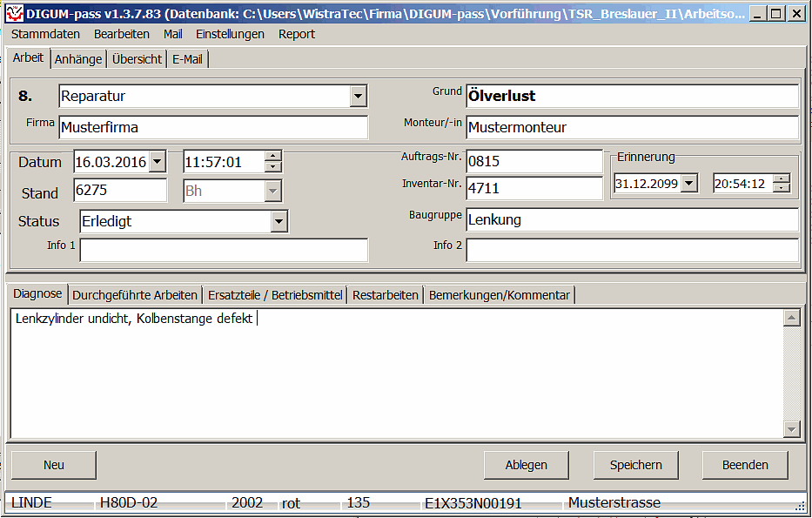Open the Reparatur work type dropdown
812x518 pixels.
358,97
